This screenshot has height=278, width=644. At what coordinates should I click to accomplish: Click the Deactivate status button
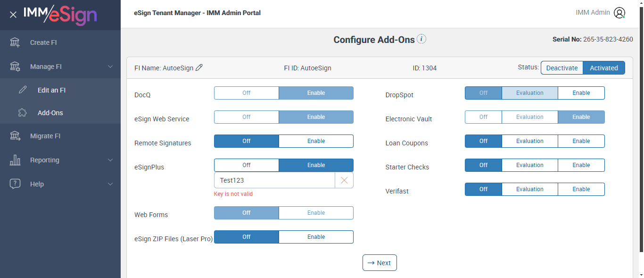click(x=561, y=68)
